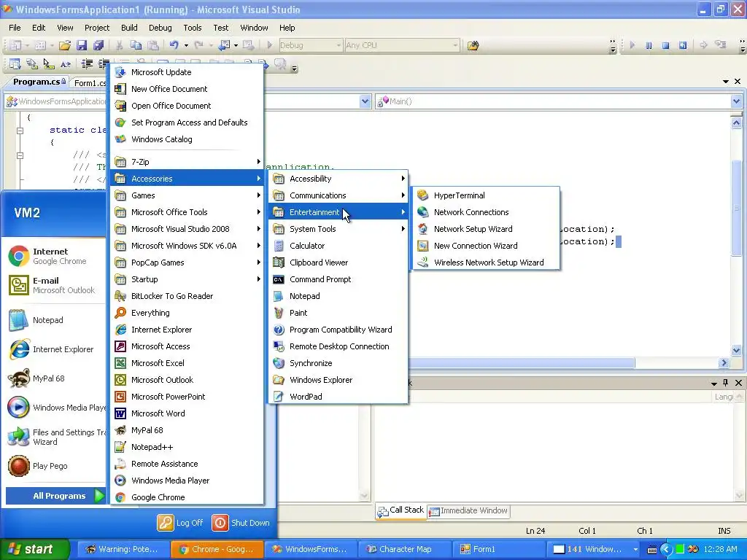Click the taskbar clock showing 12:28 AM
The image size is (747, 560).
point(720,549)
